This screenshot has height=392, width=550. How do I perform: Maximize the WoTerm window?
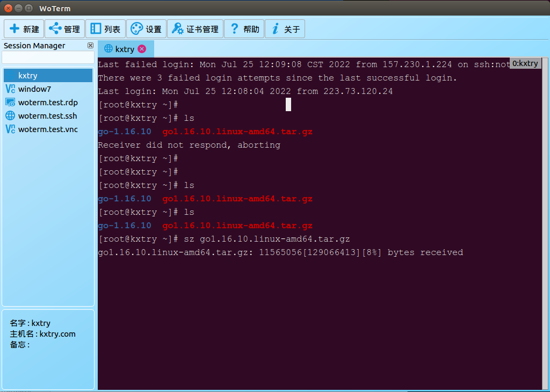click(29, 8)
